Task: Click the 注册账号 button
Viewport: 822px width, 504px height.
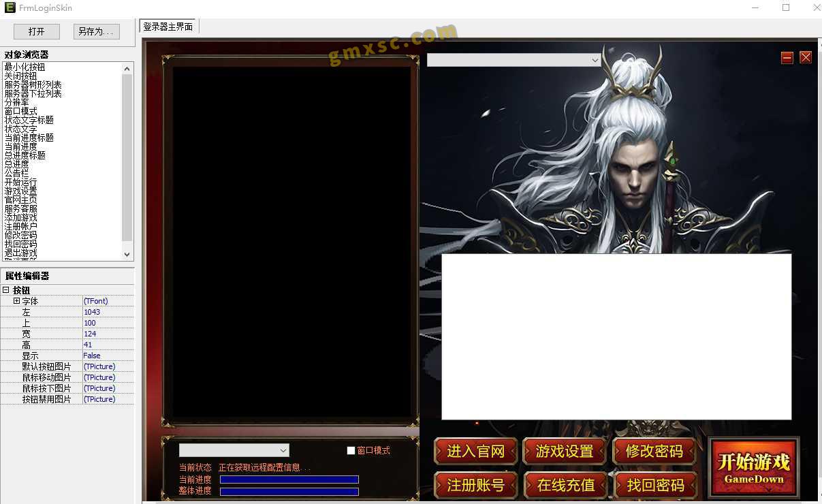Action: click(475, 485)
